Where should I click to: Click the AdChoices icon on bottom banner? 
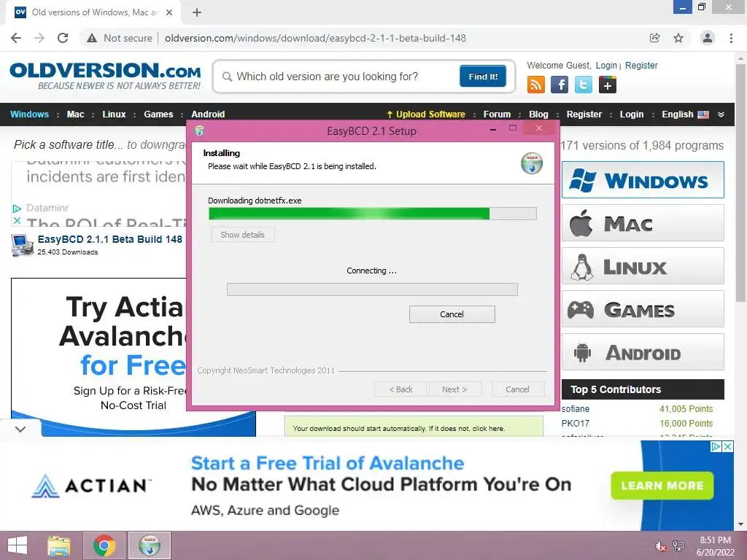[716, 446]
